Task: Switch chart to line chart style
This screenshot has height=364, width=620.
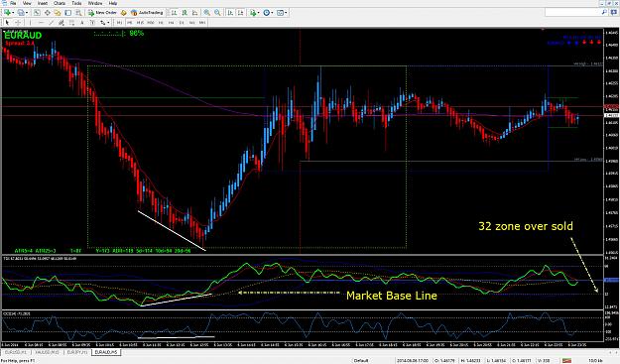Action: [x=195, y=13]
